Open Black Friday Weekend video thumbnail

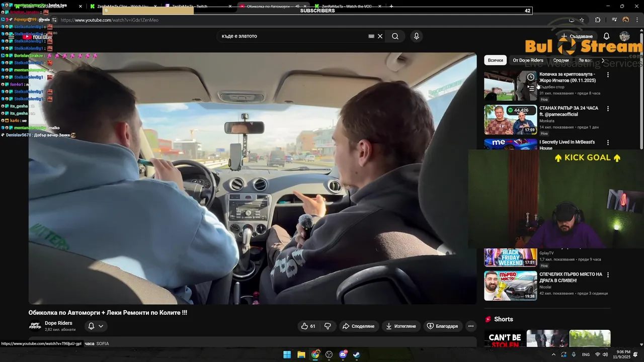point(511,257)
